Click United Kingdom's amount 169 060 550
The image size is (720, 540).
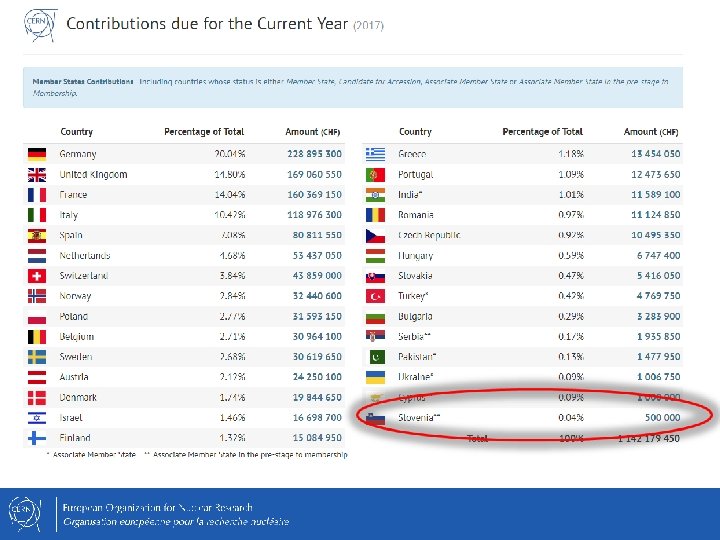315,174
